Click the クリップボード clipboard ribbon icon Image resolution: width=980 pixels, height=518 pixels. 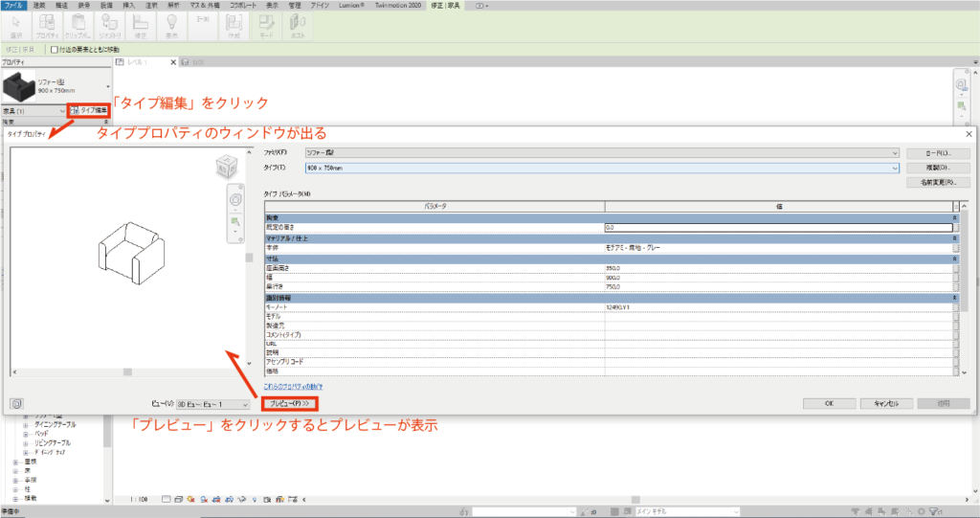(78, 25)
